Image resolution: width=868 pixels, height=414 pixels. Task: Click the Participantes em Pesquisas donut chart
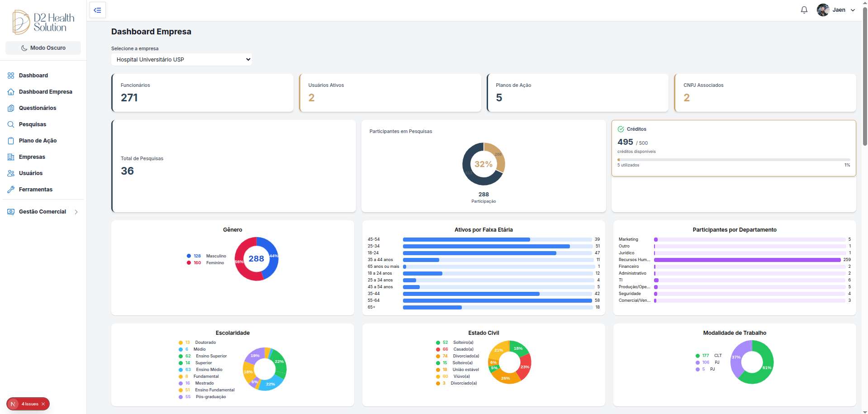pyautogui.click(x=483, y=164)
